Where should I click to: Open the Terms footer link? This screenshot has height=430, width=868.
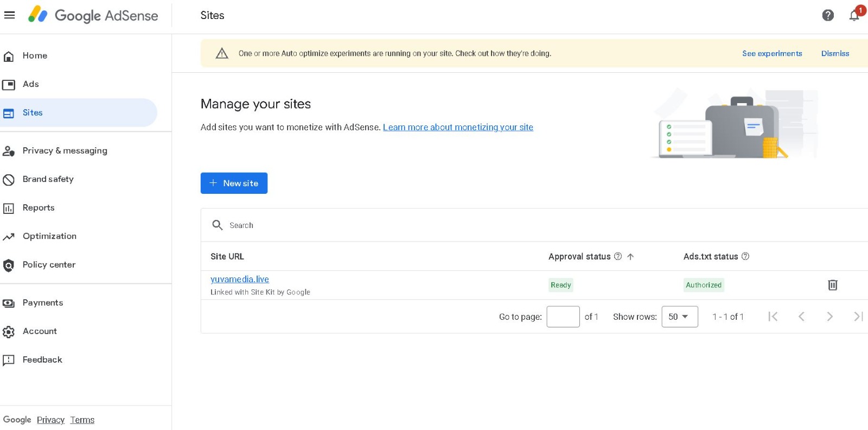pos(82,420)
